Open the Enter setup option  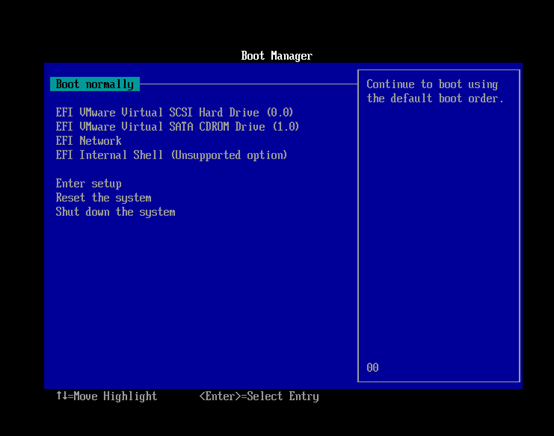pos(88,183)
